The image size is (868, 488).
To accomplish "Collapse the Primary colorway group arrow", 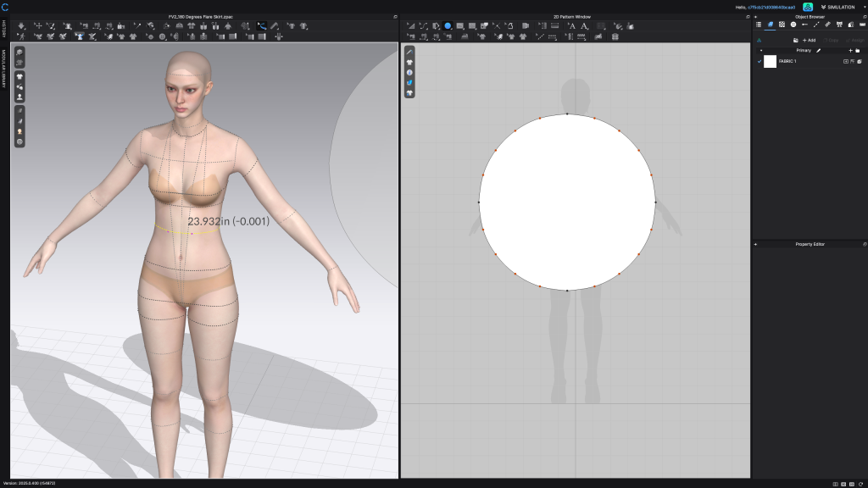I will tap(760, 50).
